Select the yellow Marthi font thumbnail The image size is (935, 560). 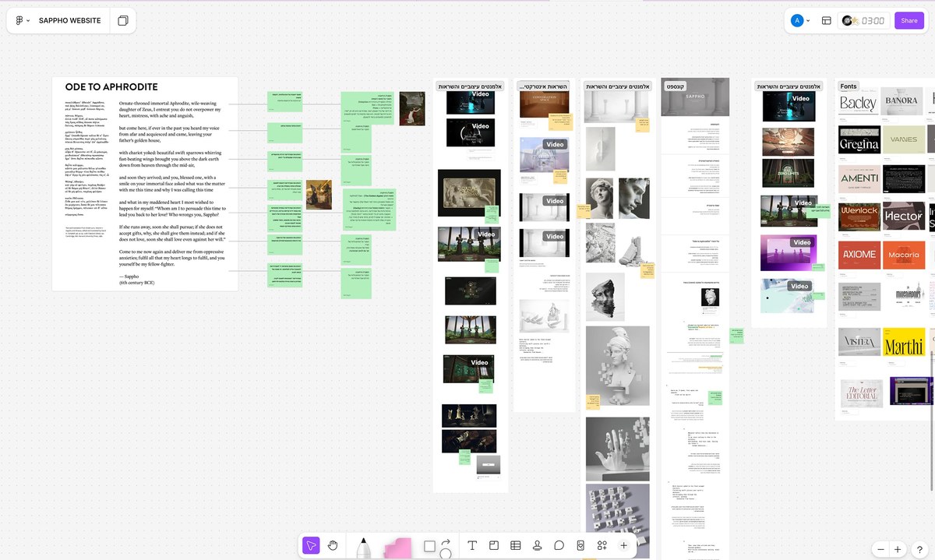click(x=904, y=343)
